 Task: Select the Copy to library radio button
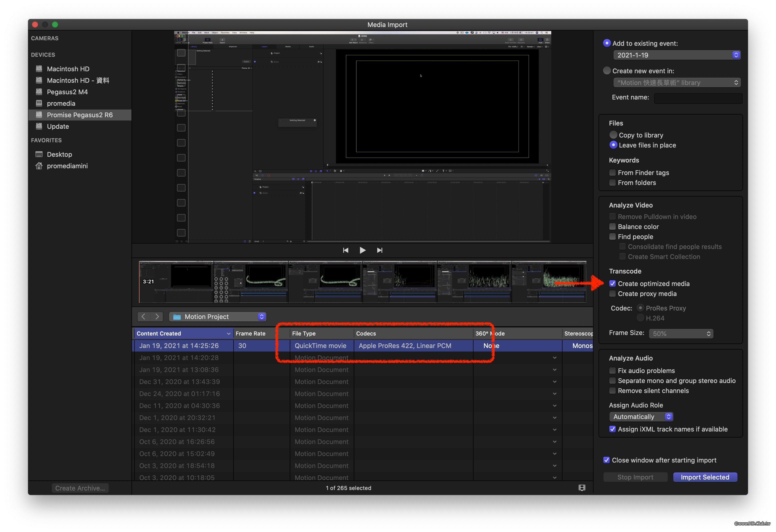(613, 135)
